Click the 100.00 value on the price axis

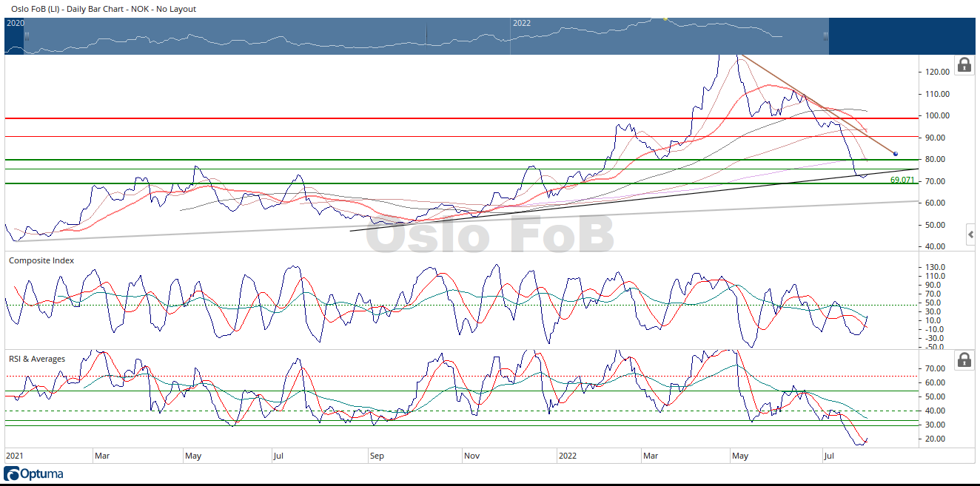click(x=937, y=116)
